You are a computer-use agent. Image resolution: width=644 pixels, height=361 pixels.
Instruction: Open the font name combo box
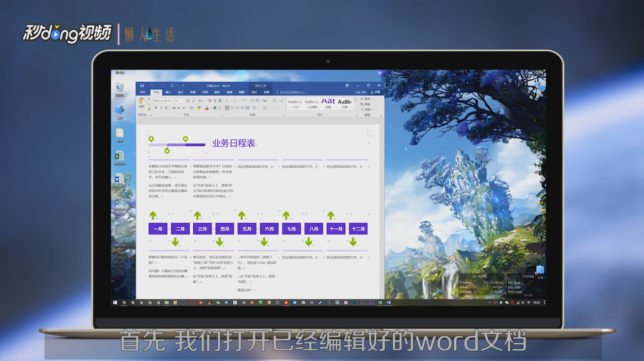(164, 101)
